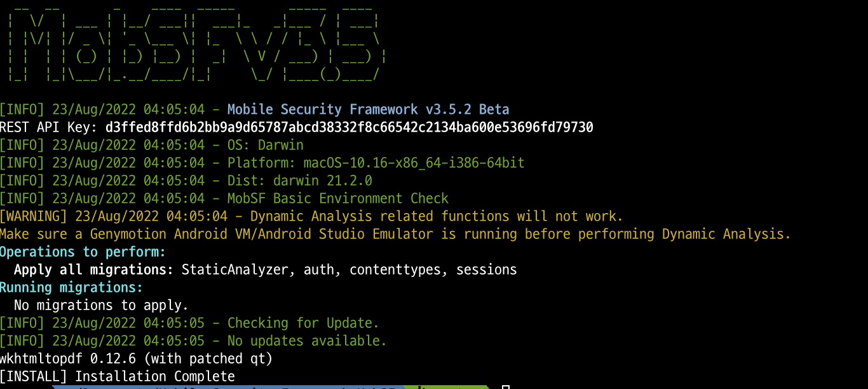Screen dimensions: 868x389
Task: Click the 'REST API Key:' label
Action: click(x=49, y=127)
